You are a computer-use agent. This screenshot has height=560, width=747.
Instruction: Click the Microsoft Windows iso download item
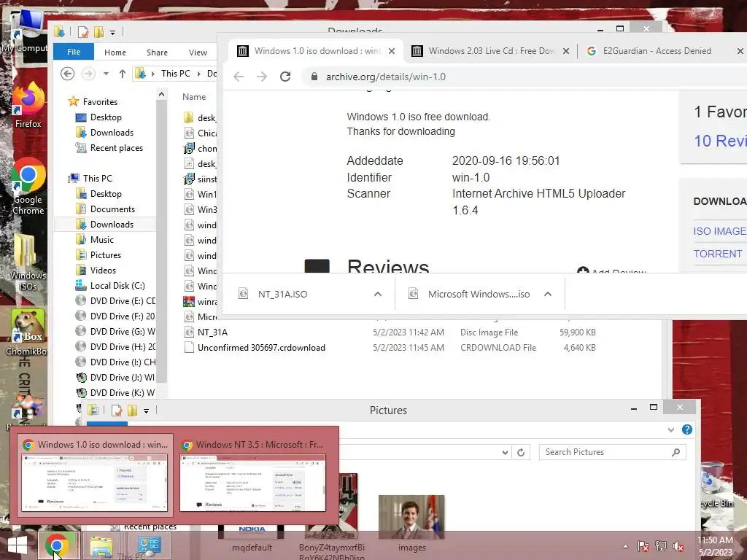click(x=479, y=295)
